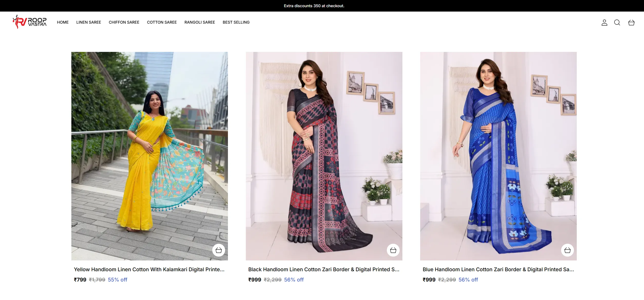Click the '55% off' discount label
Image resolution: width=644 pixels, height=300 pixels.
pyautogui.click(x=118, y=280)
